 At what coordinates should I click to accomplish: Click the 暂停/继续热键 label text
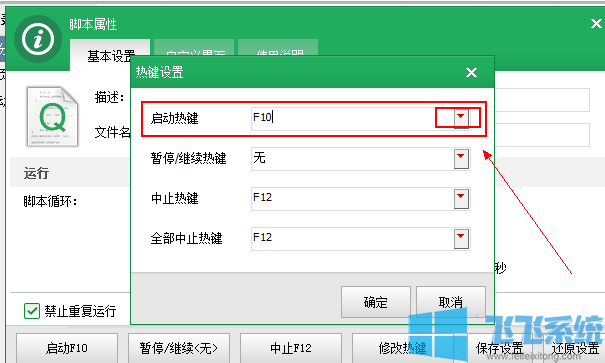click(188, 158)
